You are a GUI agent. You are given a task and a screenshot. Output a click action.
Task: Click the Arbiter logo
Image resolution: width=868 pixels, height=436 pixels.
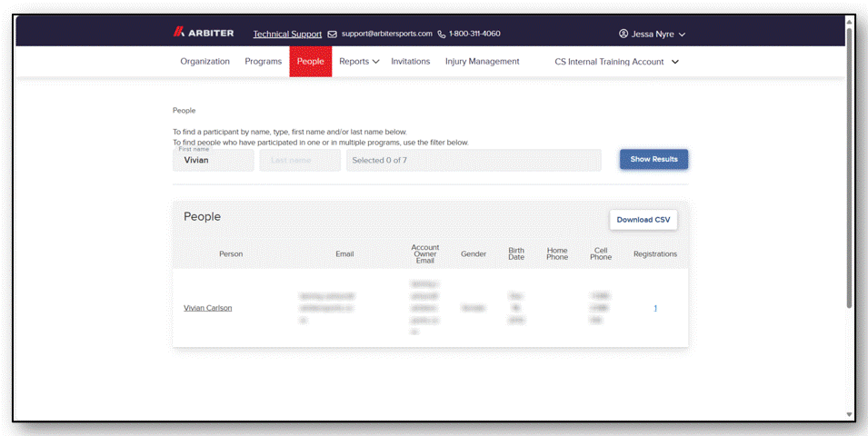point(204,34)
